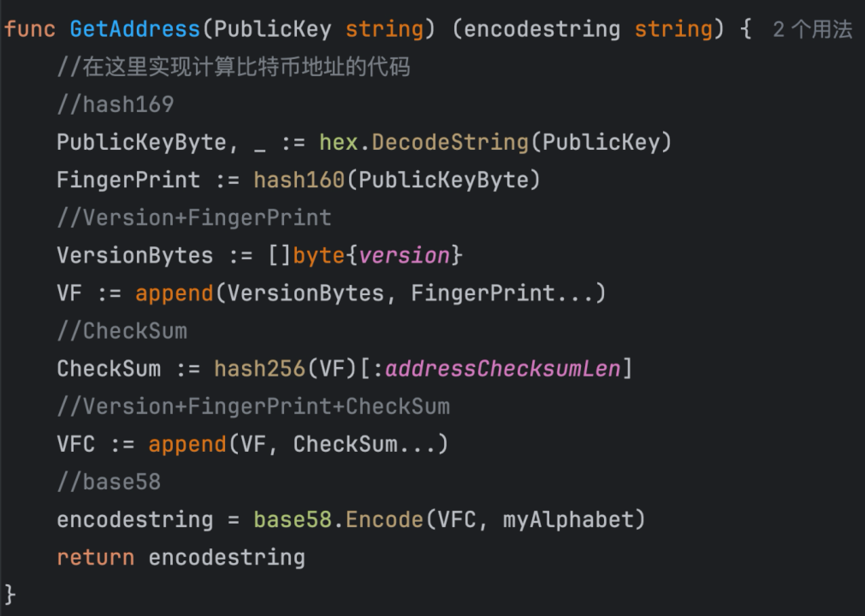Click the GetAddress function name

pos(135,30)
